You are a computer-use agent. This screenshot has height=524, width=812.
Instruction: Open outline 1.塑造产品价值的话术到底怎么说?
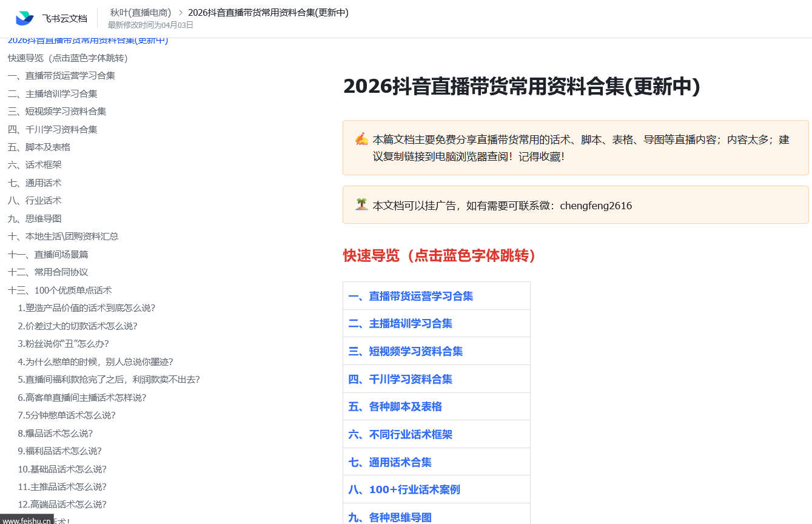(87, 308)
